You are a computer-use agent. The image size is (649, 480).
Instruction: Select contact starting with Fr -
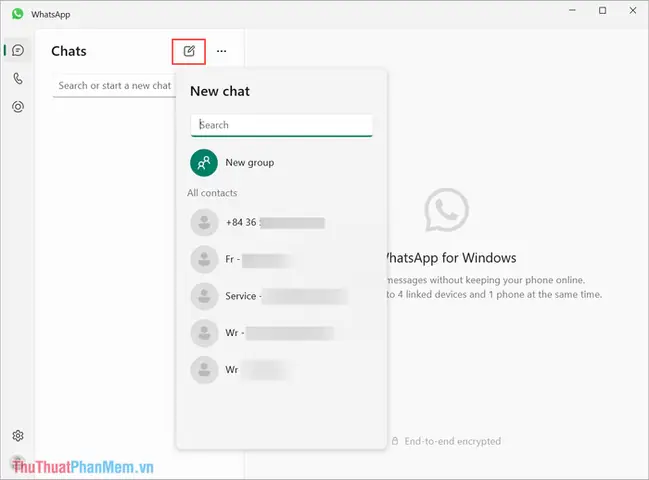(x=281, y=259)
